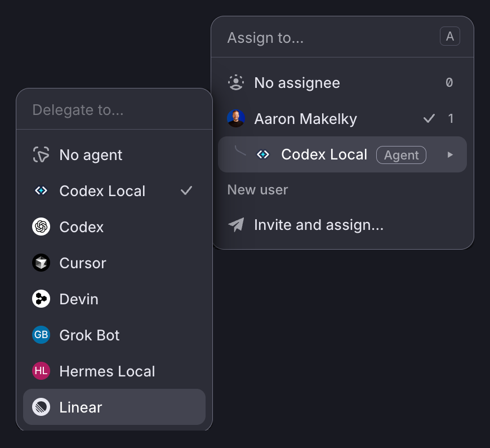Click the checkmark beside Aaron Makelky
Viewport: 490px width, 448px height.
click(429, 118)
